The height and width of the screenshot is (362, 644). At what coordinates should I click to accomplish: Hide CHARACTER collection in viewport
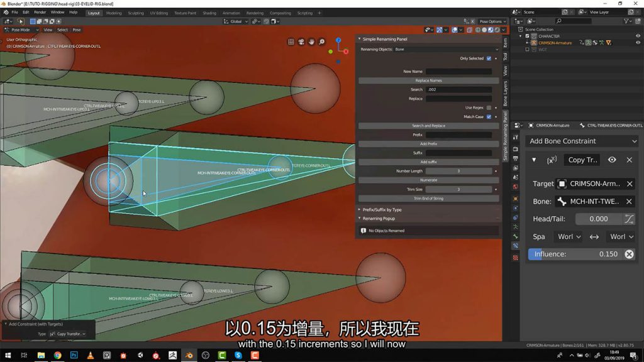coord(638,36)
